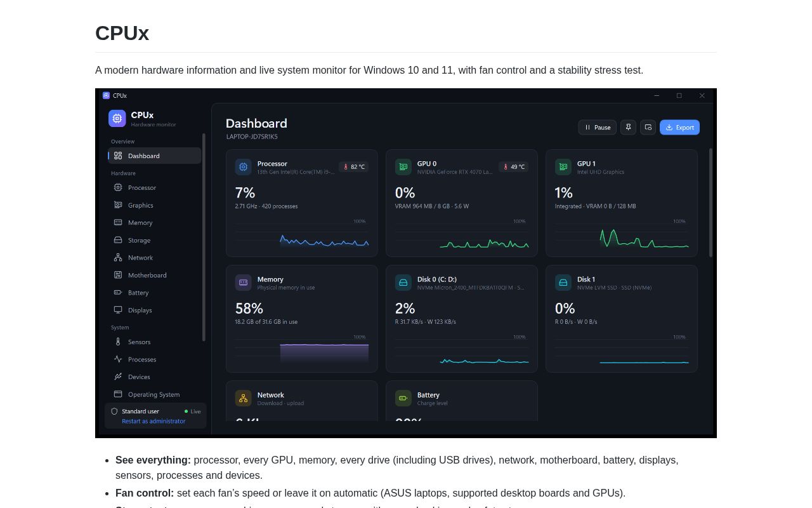The image size is (812, 508).
Task: Click the "Fan control:" bullet text
Action: [145, 493]
